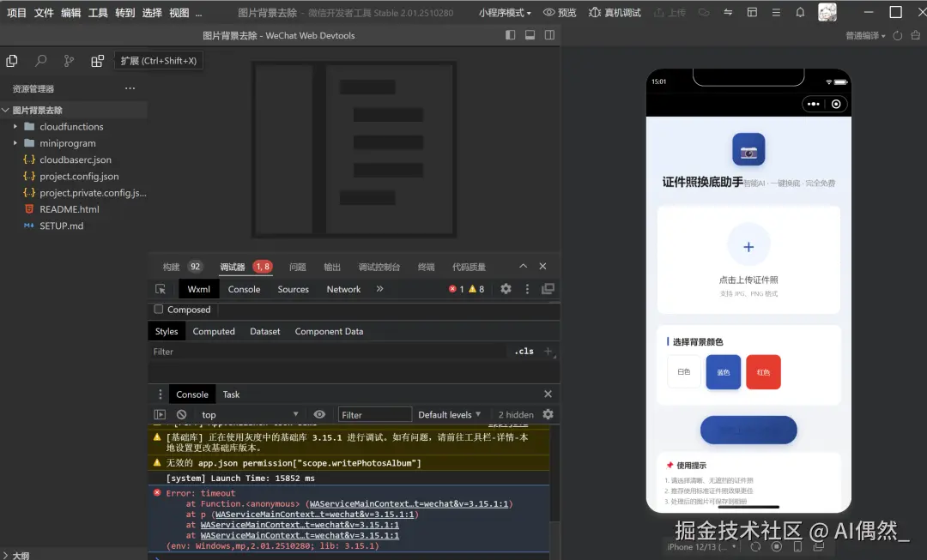927x560 pixels.
Task: Expand the cloudfunctions folder
Action: [x=15, y=126]
